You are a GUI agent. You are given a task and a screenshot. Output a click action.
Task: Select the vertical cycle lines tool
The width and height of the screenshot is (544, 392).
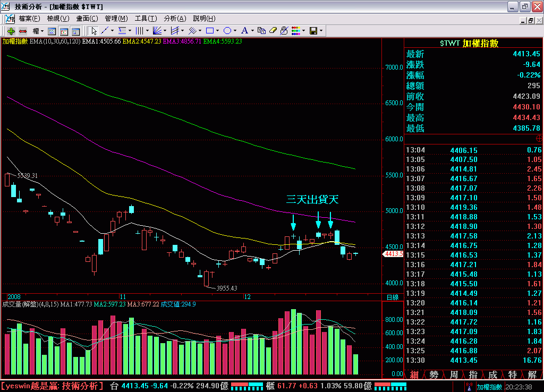tap(140, 31)
